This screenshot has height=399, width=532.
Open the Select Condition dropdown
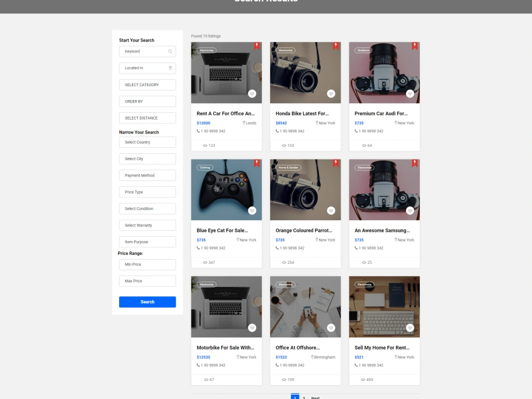click(147, 209)
